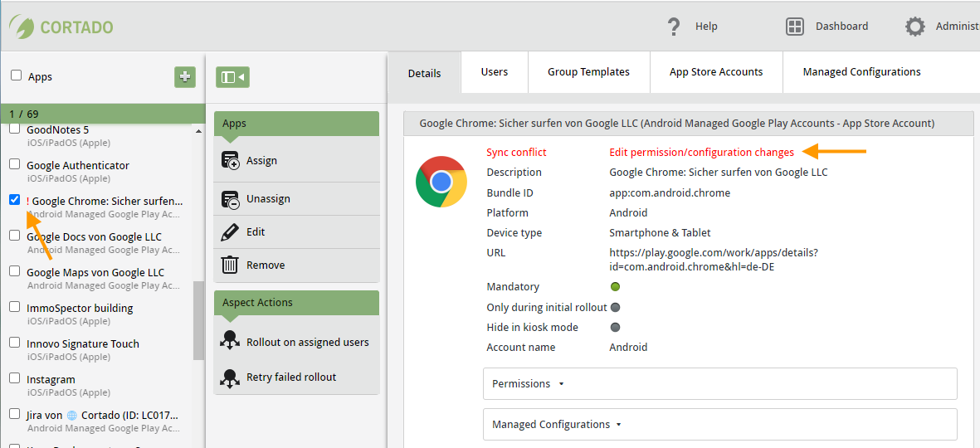Click the Remove trash icon
980x448 pixels.
pos(230,265)
